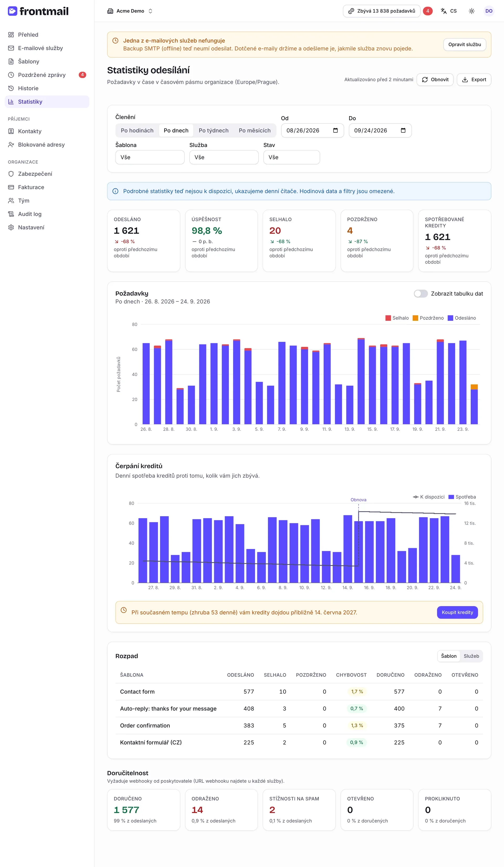
Task: Click the calendar icon in Od date field
Action: [335, 130]
